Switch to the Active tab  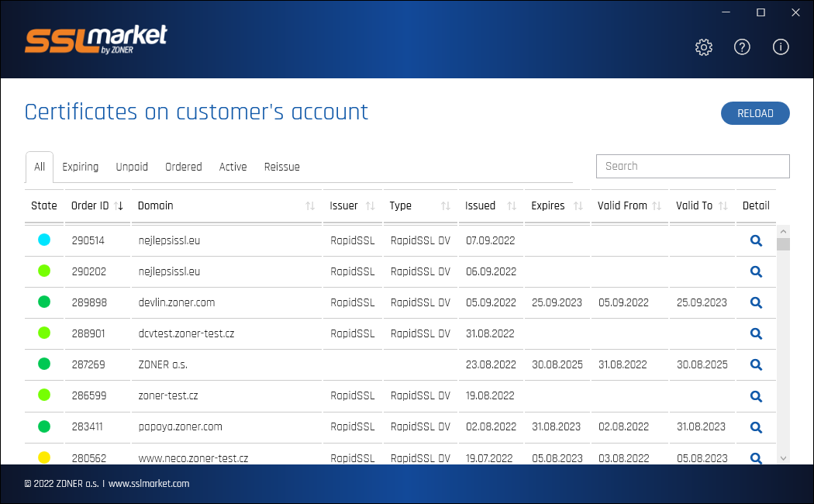pyautogui.click(x=233, y=167)
